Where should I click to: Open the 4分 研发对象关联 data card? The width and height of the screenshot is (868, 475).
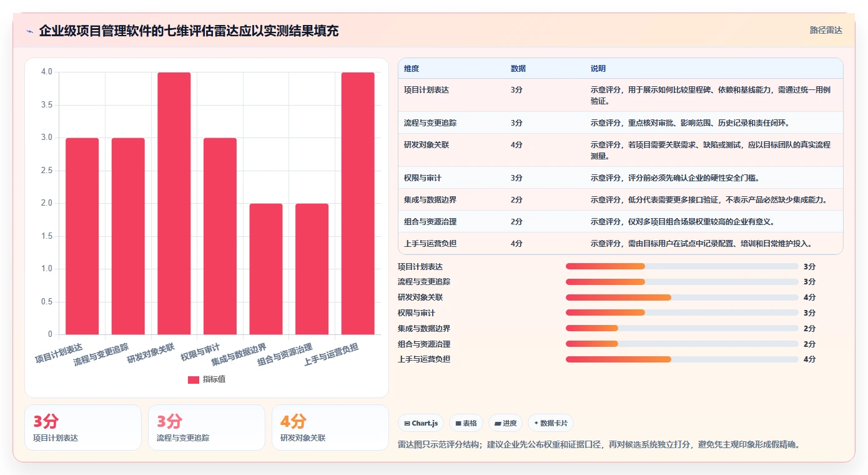pos(330,427)
